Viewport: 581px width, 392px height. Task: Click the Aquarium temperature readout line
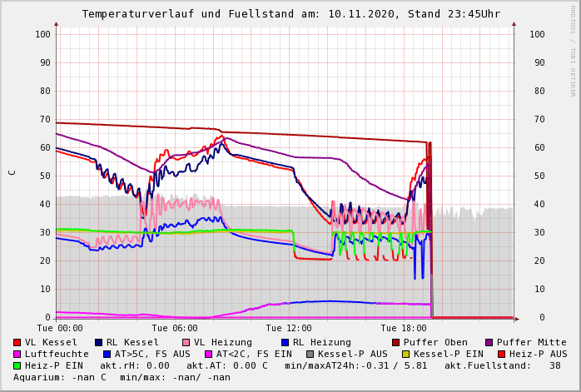coord(122,377)
